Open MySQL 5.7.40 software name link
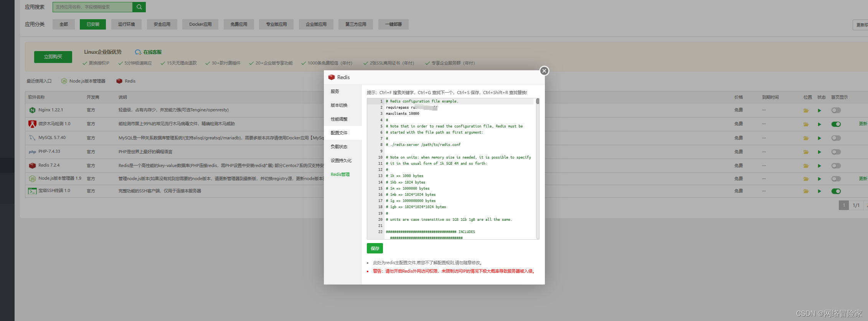This screenshot has height=321, width=868. click(x=52, y=137)
